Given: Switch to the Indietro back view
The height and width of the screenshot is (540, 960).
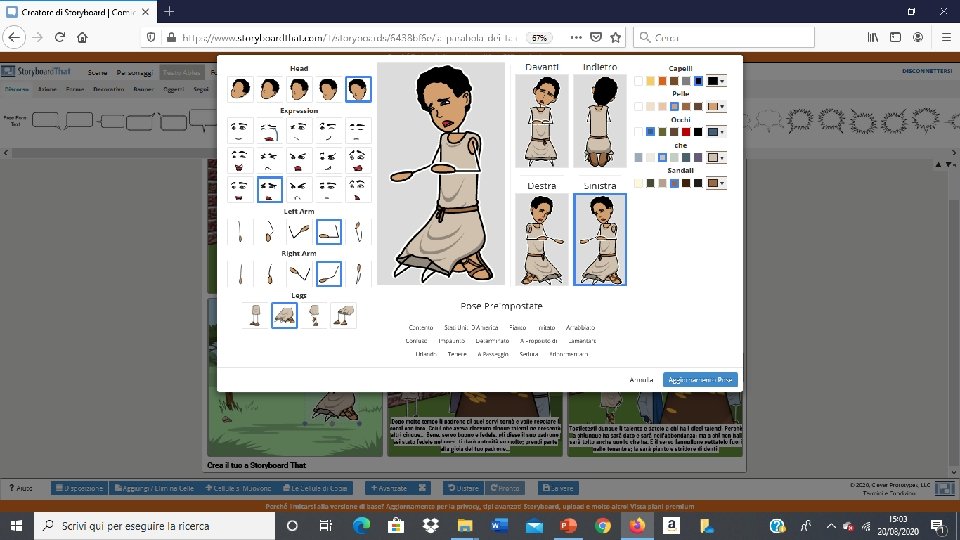Looking at the screenshot, I should [600, 121].
